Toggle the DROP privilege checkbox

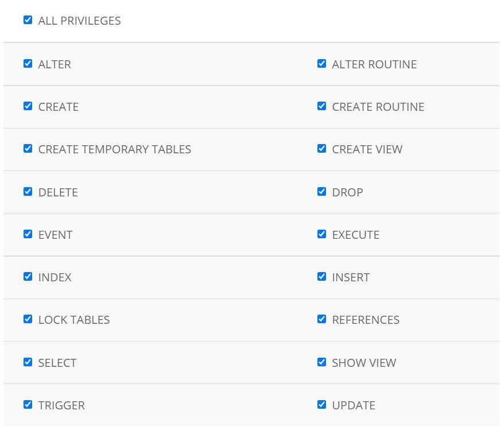point(321,192)
